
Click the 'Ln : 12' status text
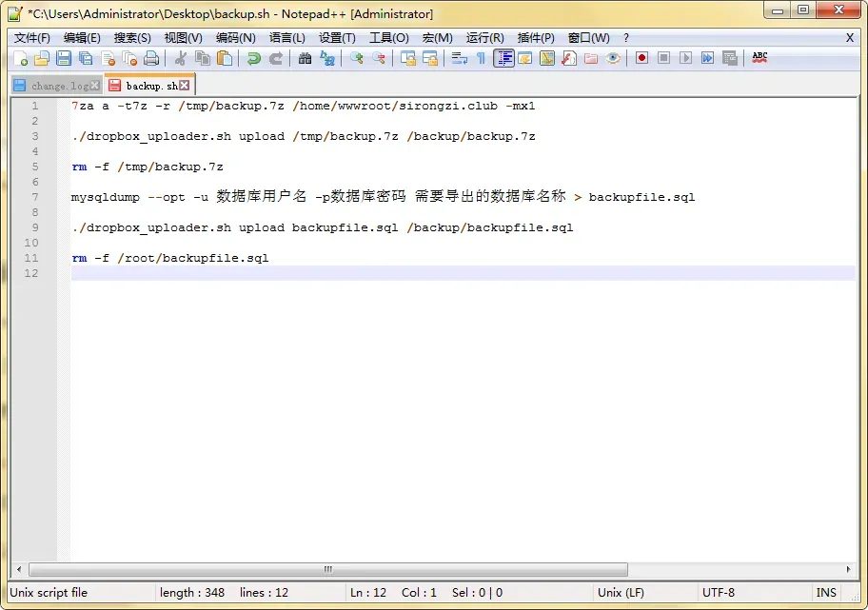click(368, 592)
